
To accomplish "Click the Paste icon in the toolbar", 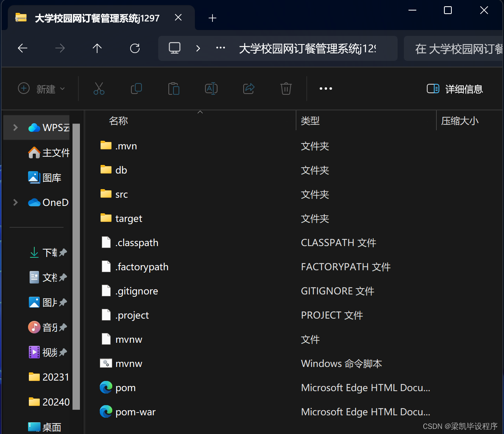I will pos(174,89).
